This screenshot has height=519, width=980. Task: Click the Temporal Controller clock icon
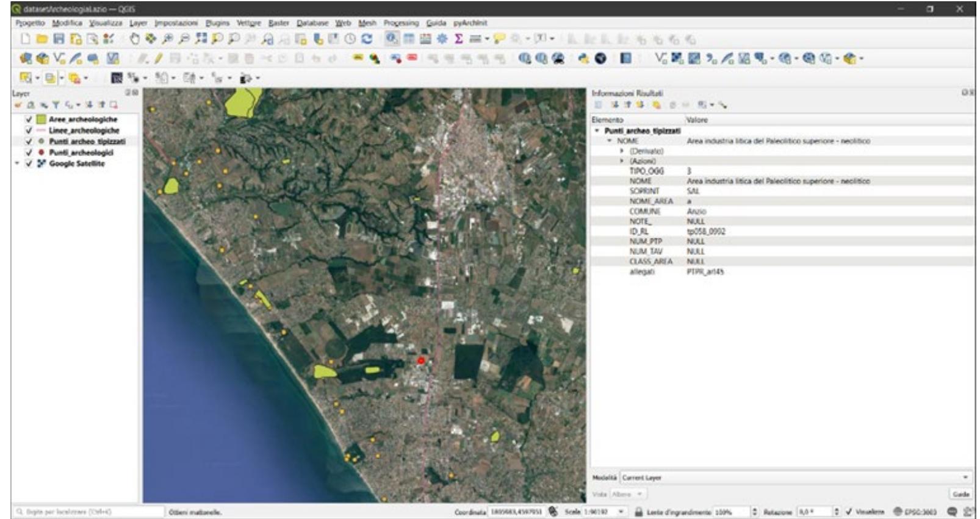[350, 39]
